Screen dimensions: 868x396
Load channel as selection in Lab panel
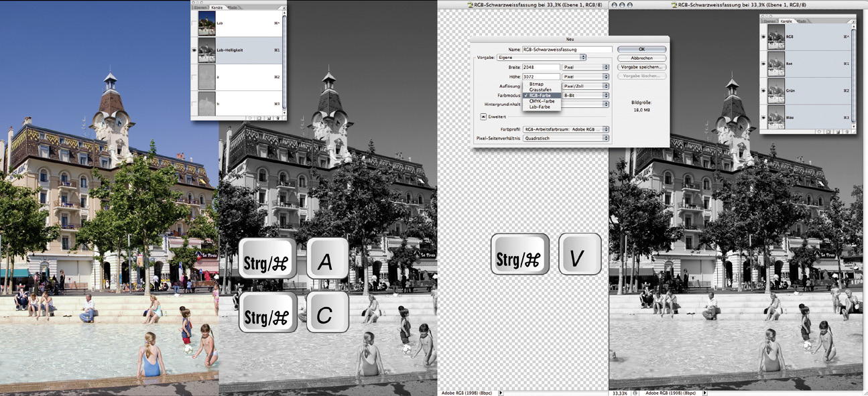[x=250, y=117]
